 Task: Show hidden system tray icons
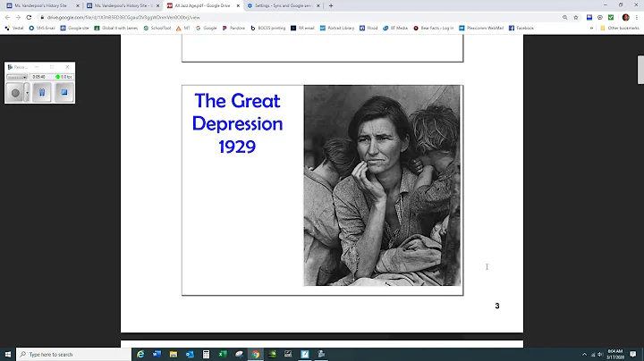(584, 355)
